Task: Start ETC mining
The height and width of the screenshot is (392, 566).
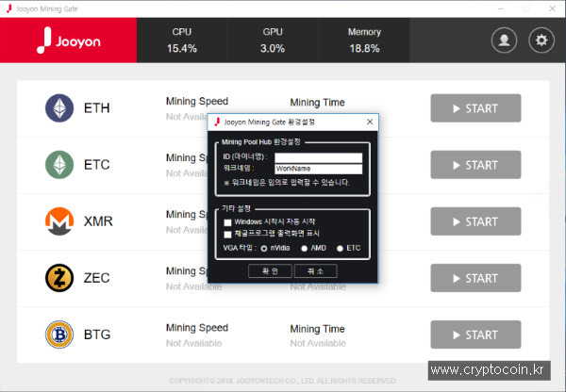Action: click(x=475, y=165)
